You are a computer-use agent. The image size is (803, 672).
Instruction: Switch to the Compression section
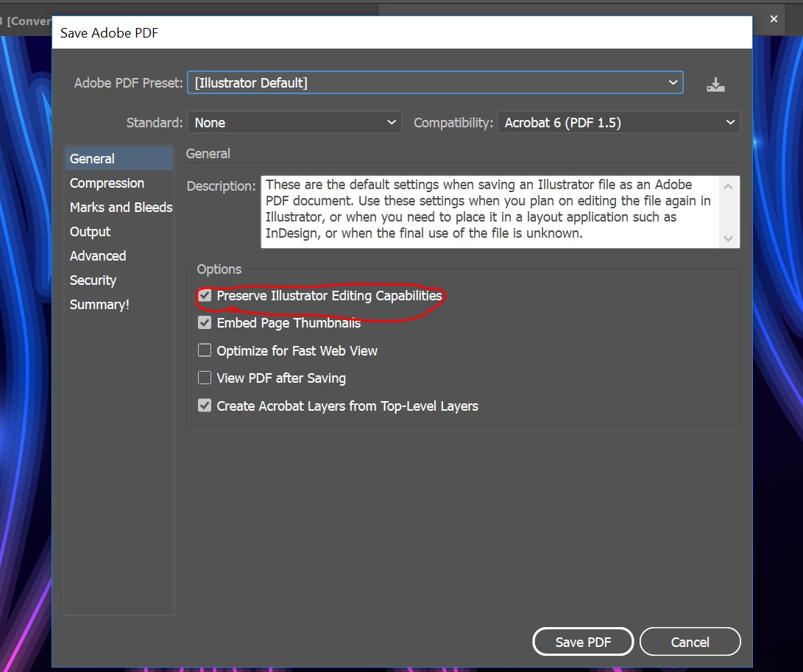(118, 183)
